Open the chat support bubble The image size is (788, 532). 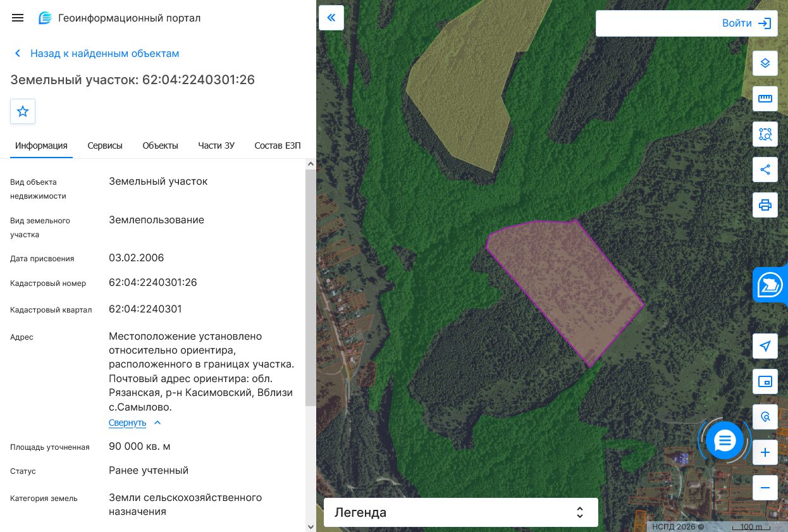[725, 440]
